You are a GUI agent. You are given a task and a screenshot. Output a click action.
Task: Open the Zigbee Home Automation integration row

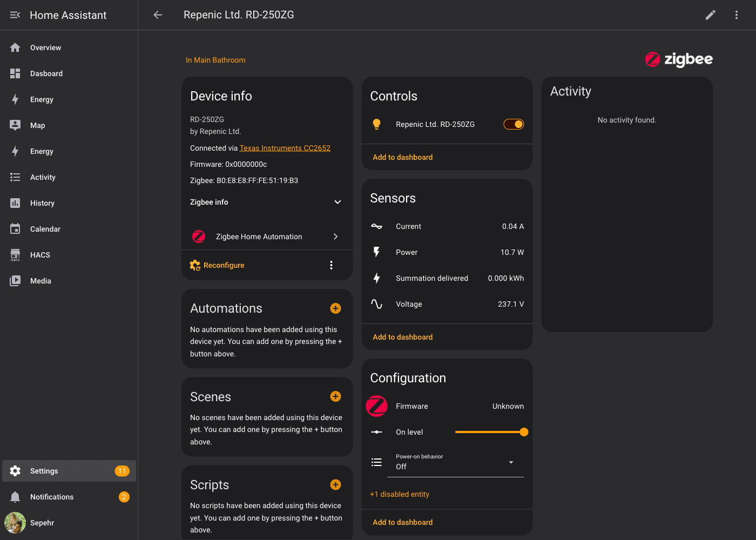click(267, 237)
